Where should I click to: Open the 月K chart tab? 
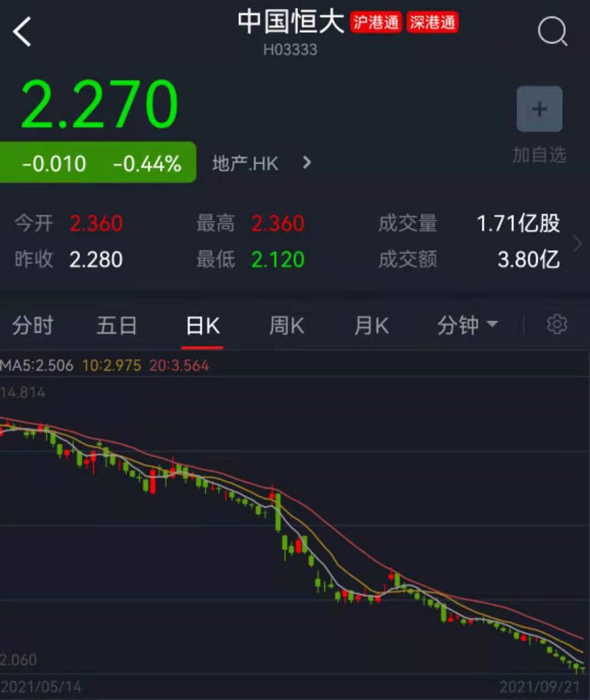371,326
